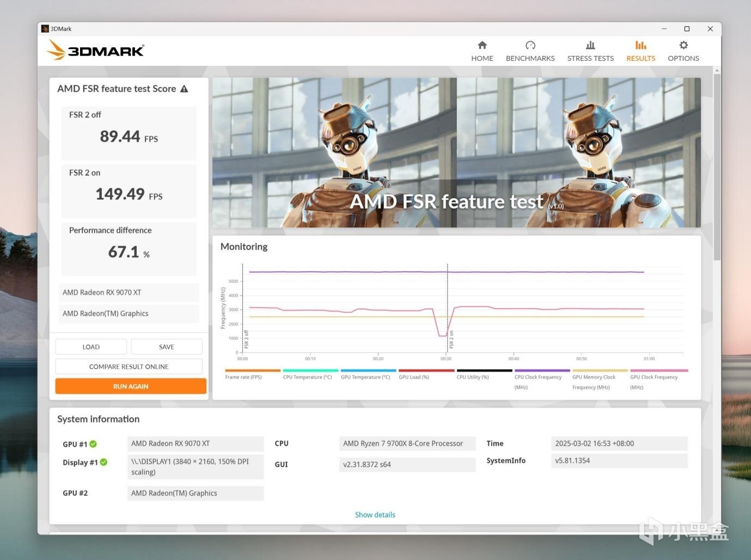This screenshot has height=560, width=751.
Task: Open the BENCHMARKS gauge icon
Action: pyautogui.click(x=530, y=45)
